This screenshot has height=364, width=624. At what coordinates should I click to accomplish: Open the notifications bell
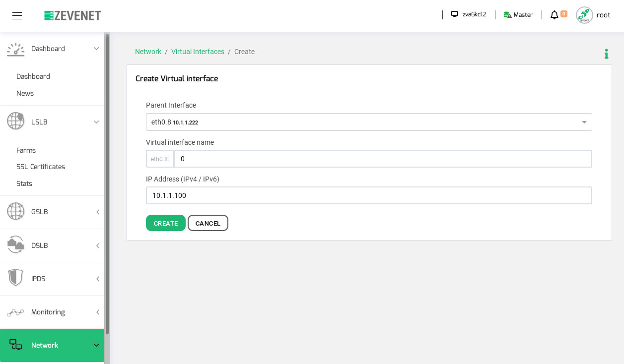point(554,15)
